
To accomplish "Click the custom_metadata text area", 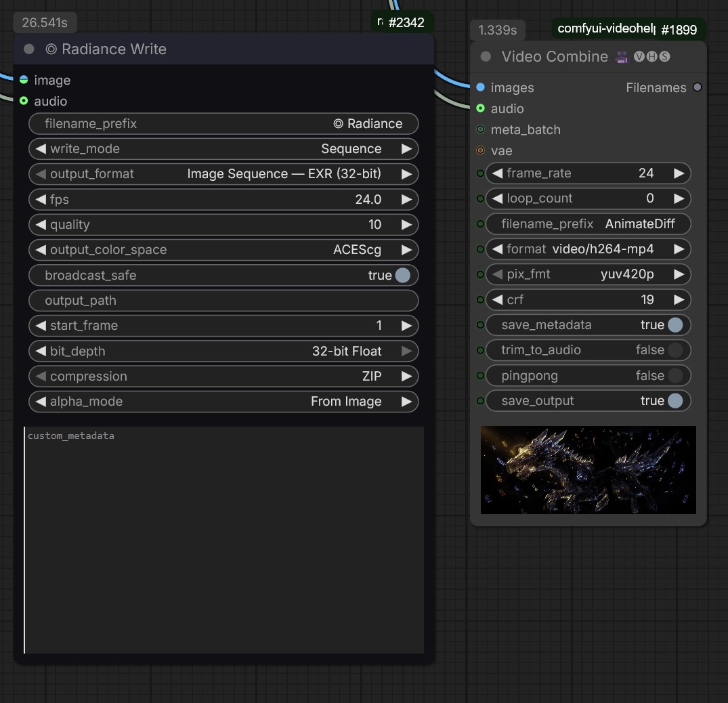I will coord(223,540).
